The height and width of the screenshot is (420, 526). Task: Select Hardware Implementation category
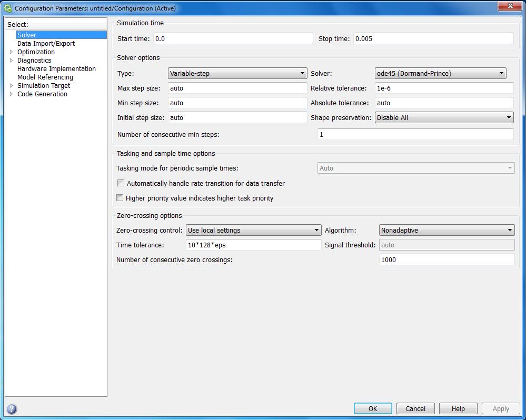coord(56,69)
